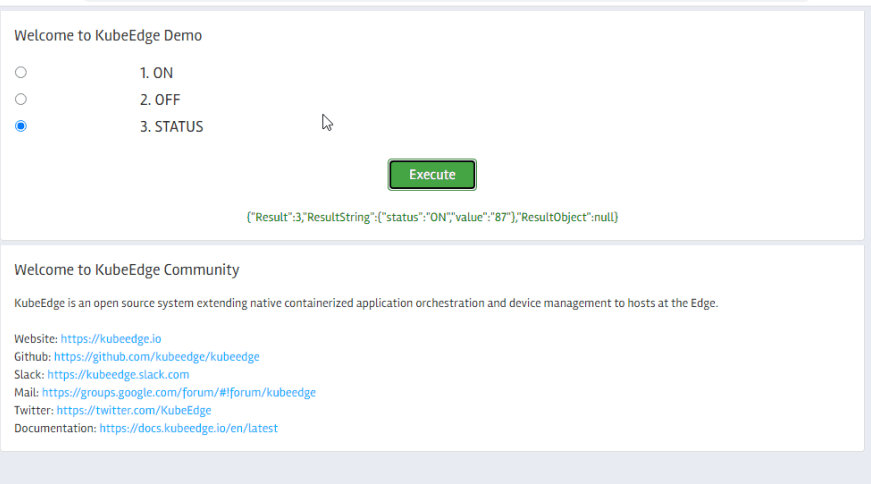The image size is (871, 484).
Task: Open the KubeEdge Twitter link
Action: [134, 411]
